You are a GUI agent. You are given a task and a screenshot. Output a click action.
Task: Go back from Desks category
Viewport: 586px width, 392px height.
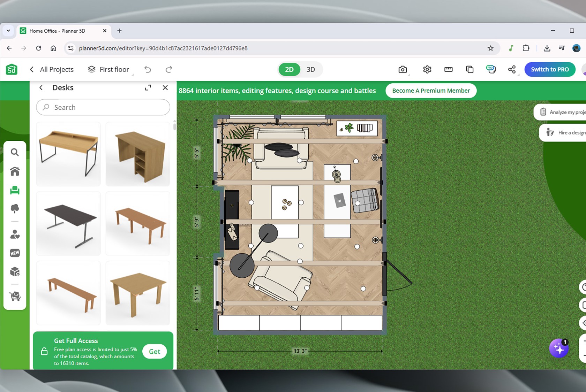coord(41,88)
